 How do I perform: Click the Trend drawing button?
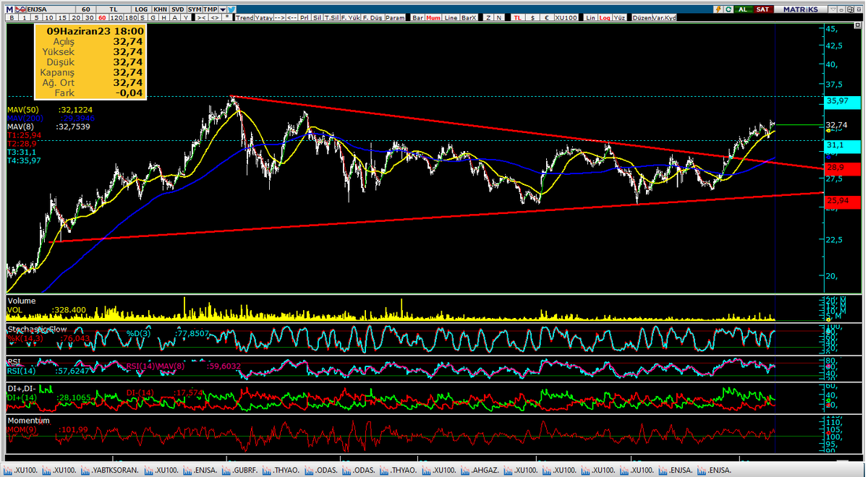point(244,17)
